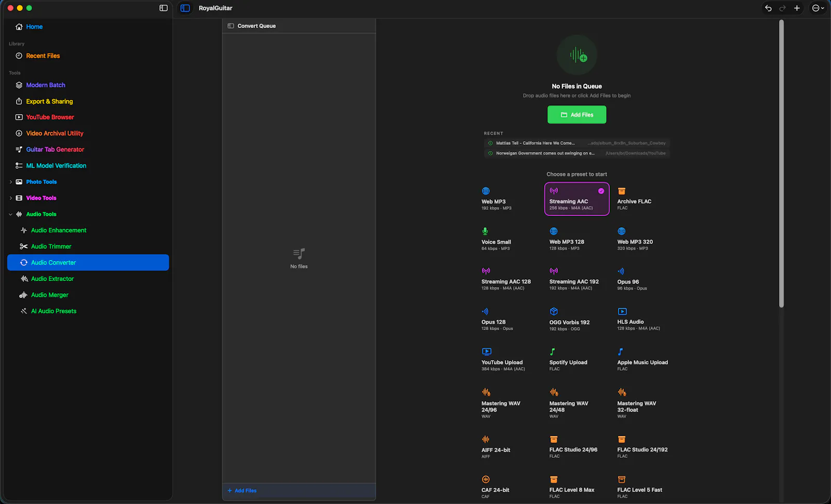
Task: Choose Mastering WAV 24/48 preset
Action: pos(577,403)
